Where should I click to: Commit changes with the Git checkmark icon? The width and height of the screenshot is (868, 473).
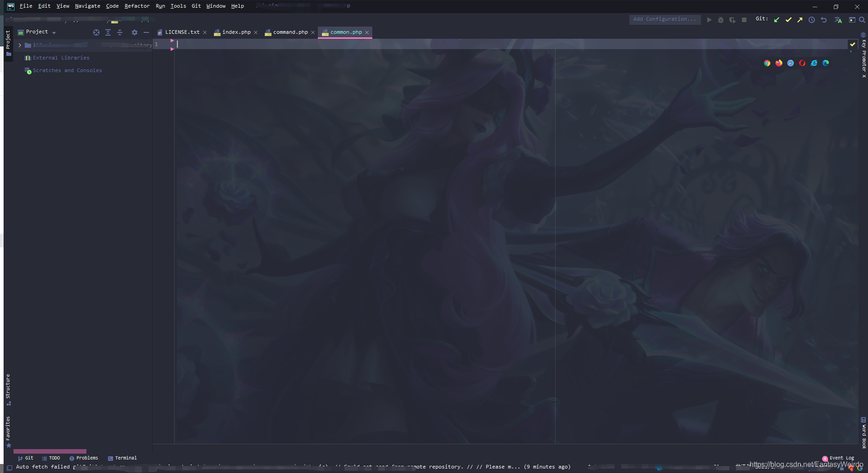tap(788, 20)
